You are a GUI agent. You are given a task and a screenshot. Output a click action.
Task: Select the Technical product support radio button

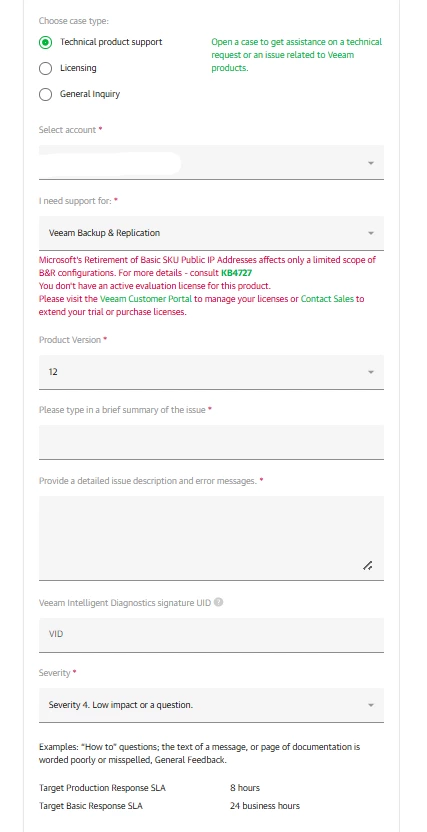coord(46,42)
